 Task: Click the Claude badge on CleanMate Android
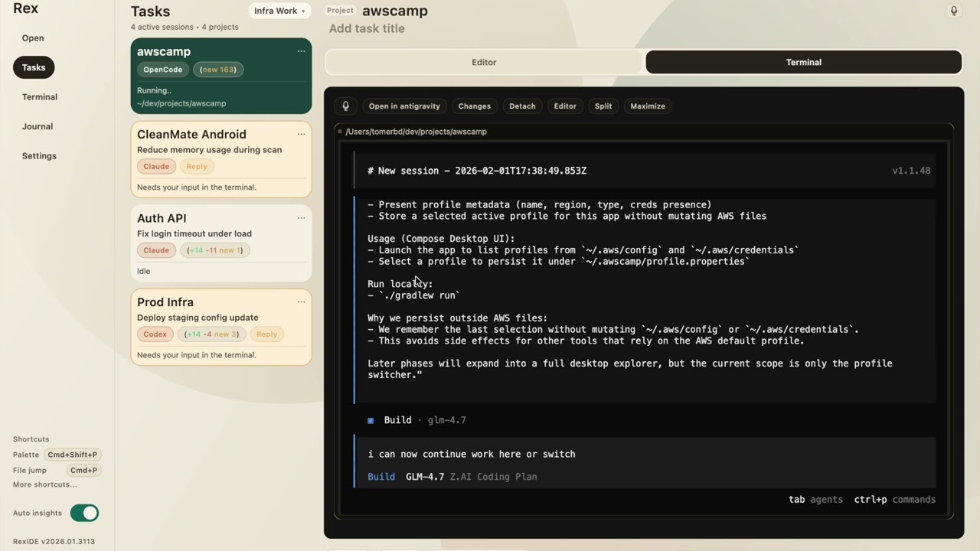click(156, 166)
